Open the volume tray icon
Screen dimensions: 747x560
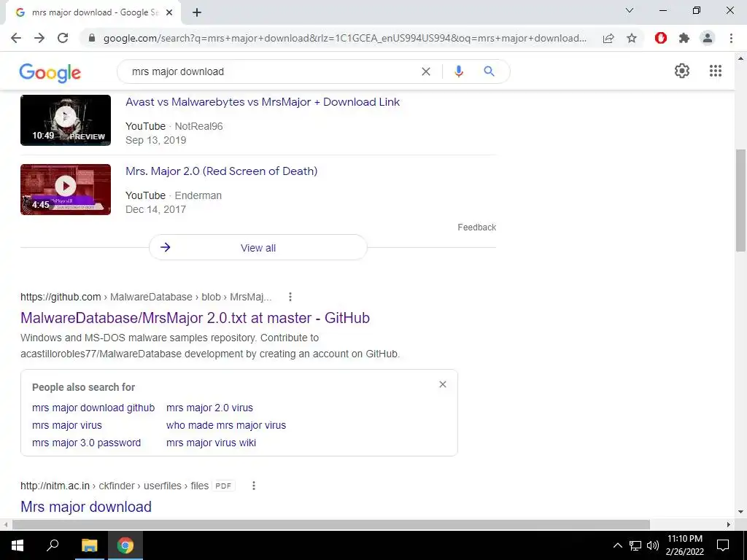point(653,545)
